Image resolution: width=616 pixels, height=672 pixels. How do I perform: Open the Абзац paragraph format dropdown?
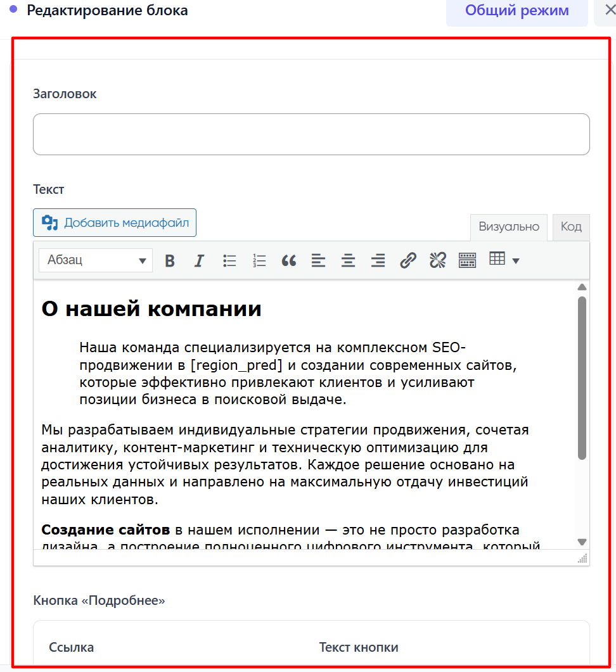(96, 260)
